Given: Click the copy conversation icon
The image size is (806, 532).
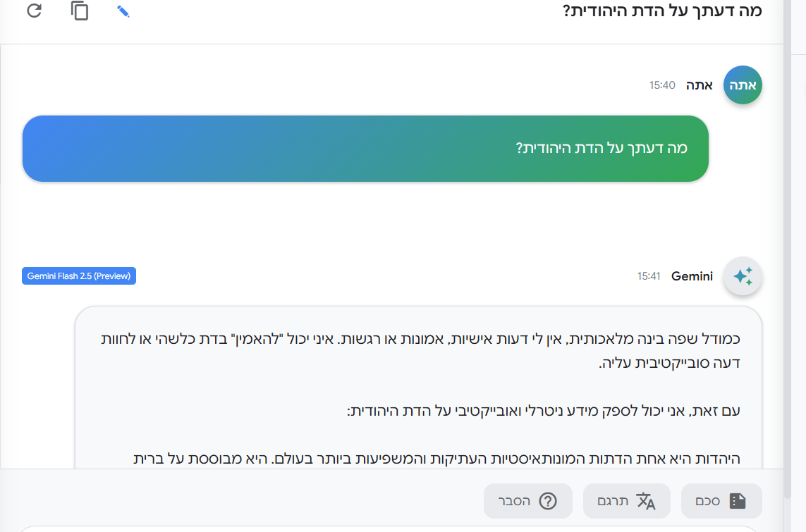Looking at the screenshot, I should [x=80, y=11].
